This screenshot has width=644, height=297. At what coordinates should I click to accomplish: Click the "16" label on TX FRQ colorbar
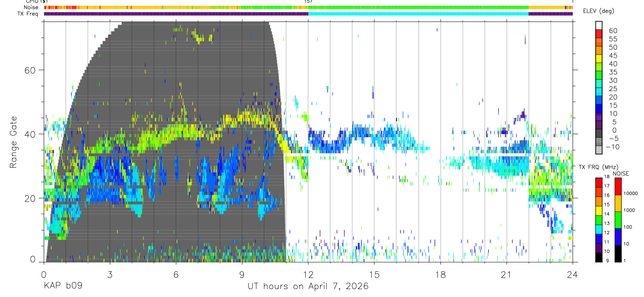click(x=607, y=196)
